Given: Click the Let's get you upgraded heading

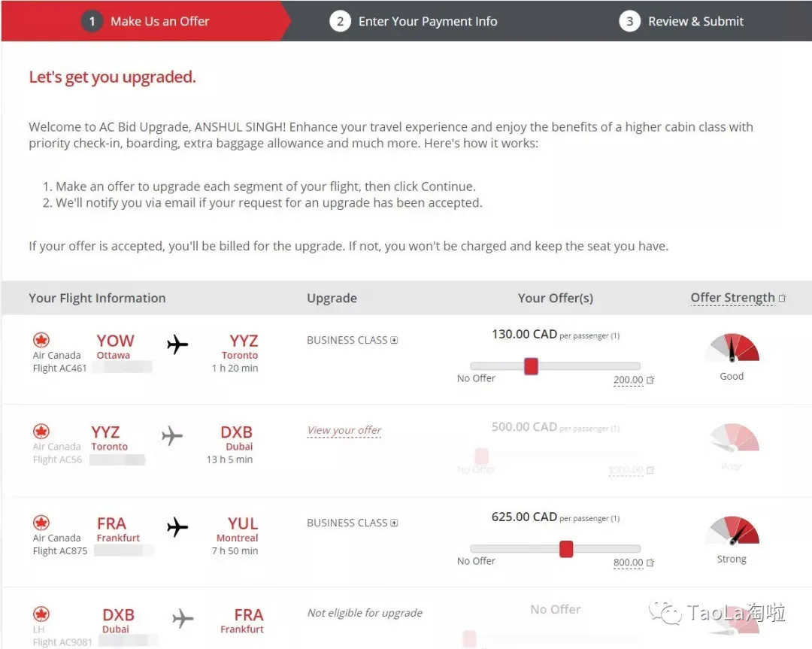Looking at the screenshot, I should click(x=112, y=77).
